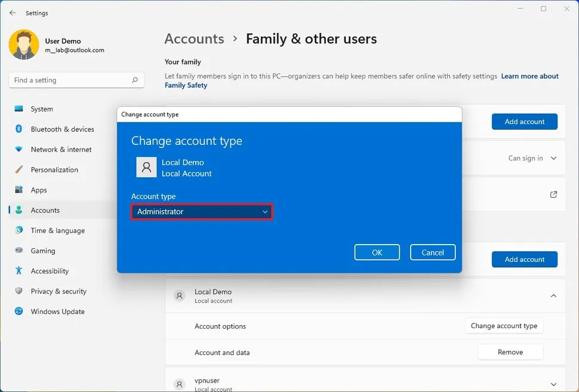Image resolution: width=579 pixels, height=392 pixels.
Task: Collapse the Local Demo account entry
Action: (x=553, y=296)
